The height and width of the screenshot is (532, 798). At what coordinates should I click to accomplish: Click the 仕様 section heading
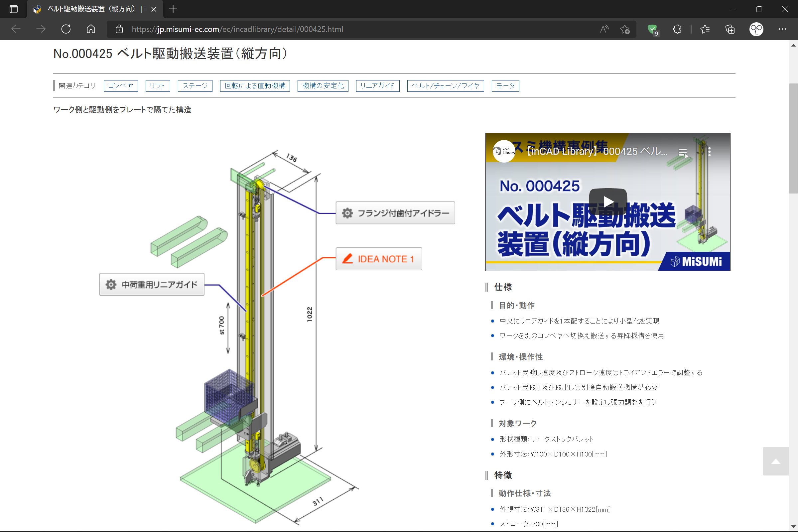tap(503, 287)
